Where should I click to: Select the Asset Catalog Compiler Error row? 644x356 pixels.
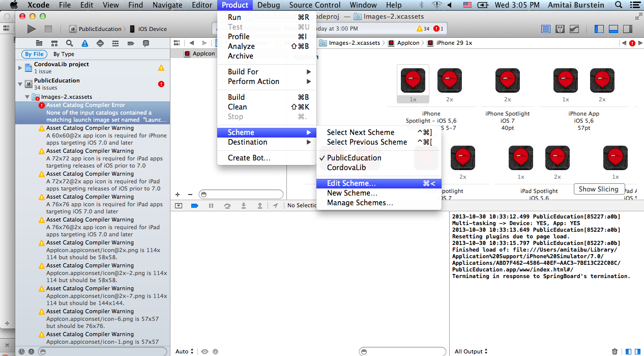(93, 113)
